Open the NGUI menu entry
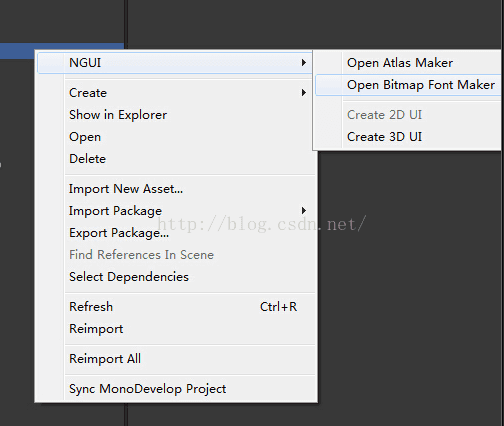Viewport: 504px width, 426px height. pyautogui.click(x=175, y=63)
